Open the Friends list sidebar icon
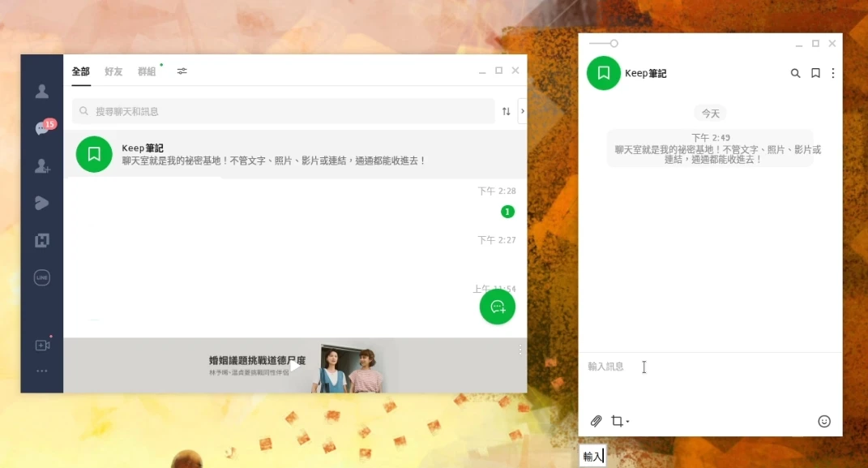The height and width of the screenshot is (468, 868). click(x=42, y=91)
